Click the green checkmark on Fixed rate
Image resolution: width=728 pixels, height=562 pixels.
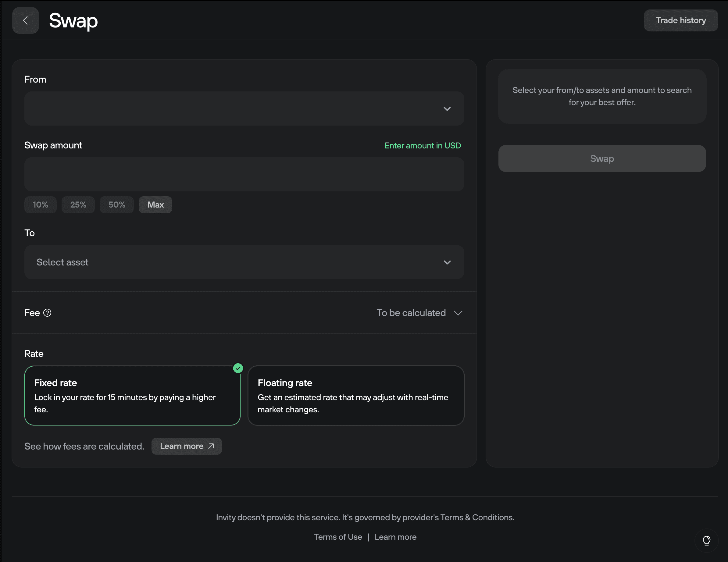tap(238, 368)
